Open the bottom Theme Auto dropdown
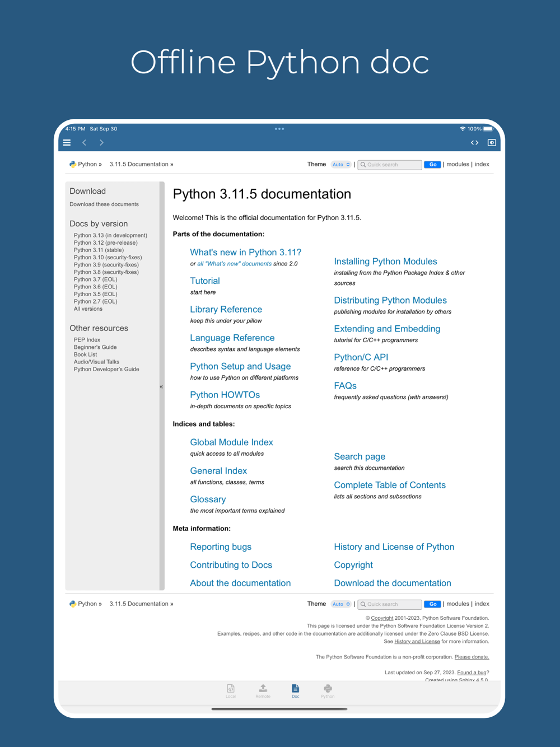 (x=341, y=604)
